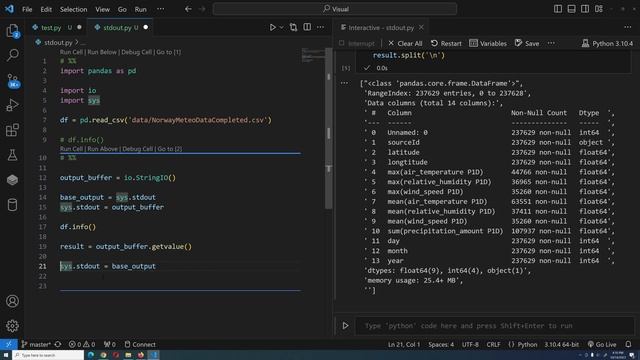640x360 pixels.
Task: Change file encoding UTF-8
Action: tap(470, 344)
